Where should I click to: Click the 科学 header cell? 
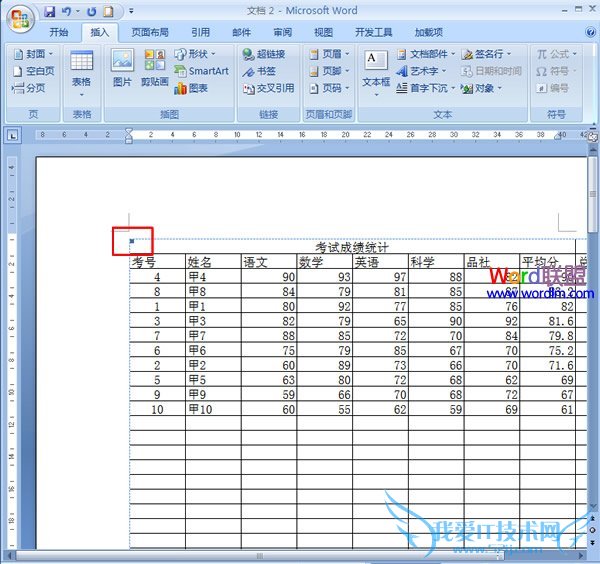(x=436, y=262)
